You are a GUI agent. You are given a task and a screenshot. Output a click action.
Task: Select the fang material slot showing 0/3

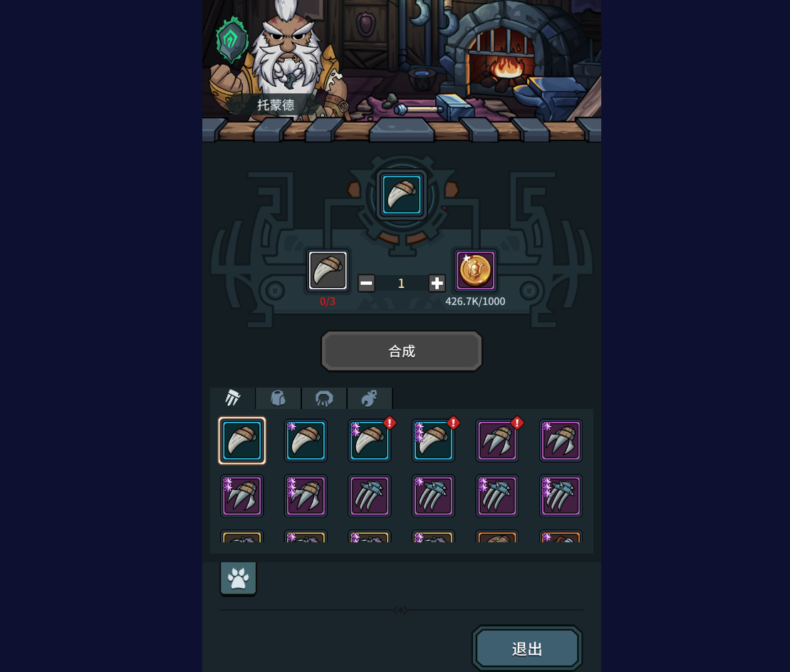[x=328, y=271]
